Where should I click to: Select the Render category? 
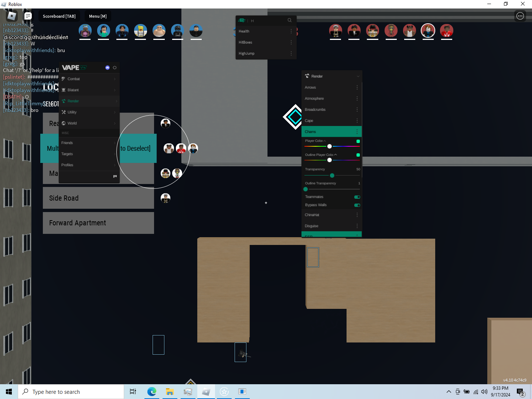(89, 101)
